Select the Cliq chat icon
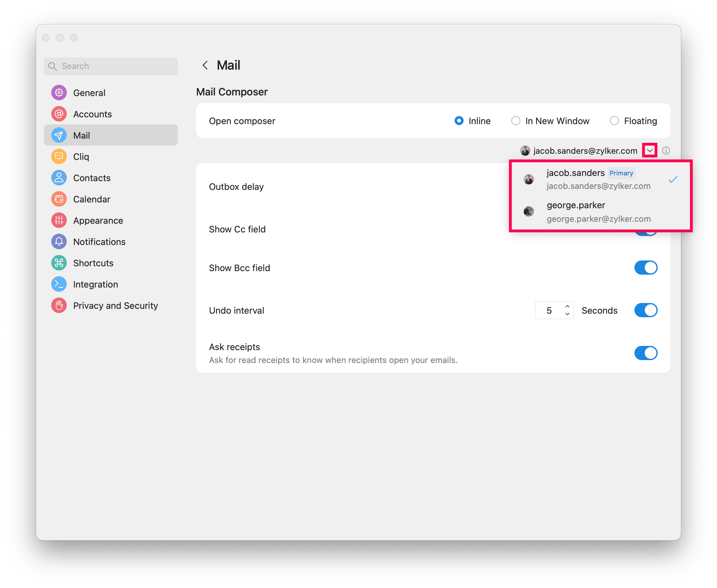This screenshot has width=717, height=588. 59,156
